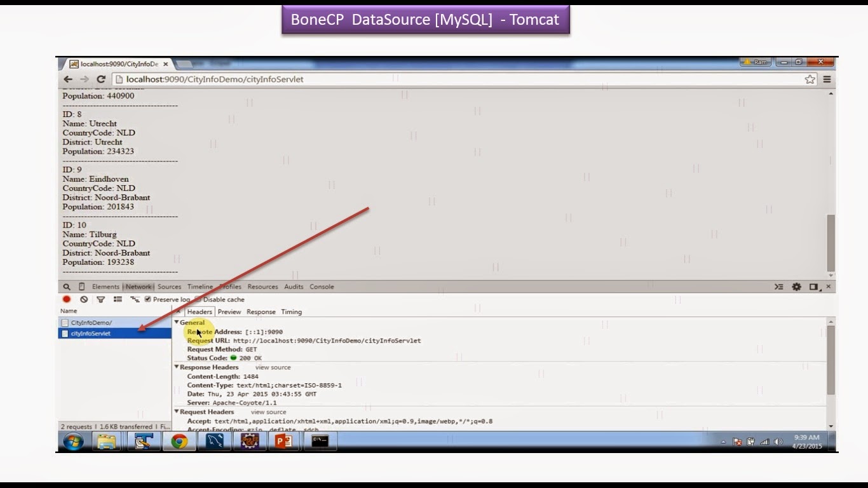The image size is (868, 488).
Task: Toggle the Preserve log checkbox
Action: pos(148,299)
